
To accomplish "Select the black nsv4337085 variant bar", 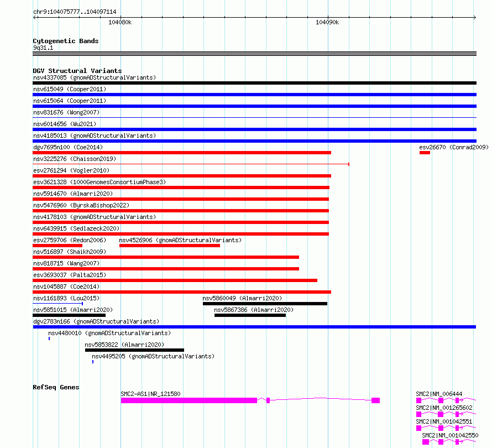I will (254, 83).
